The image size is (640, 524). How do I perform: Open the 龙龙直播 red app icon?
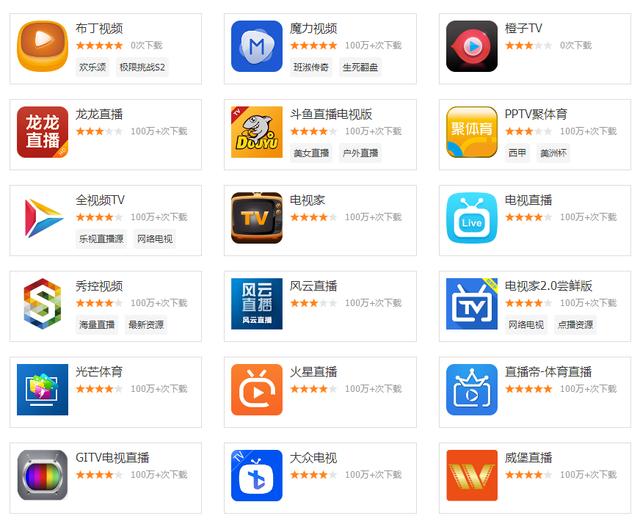click(42, 132)
